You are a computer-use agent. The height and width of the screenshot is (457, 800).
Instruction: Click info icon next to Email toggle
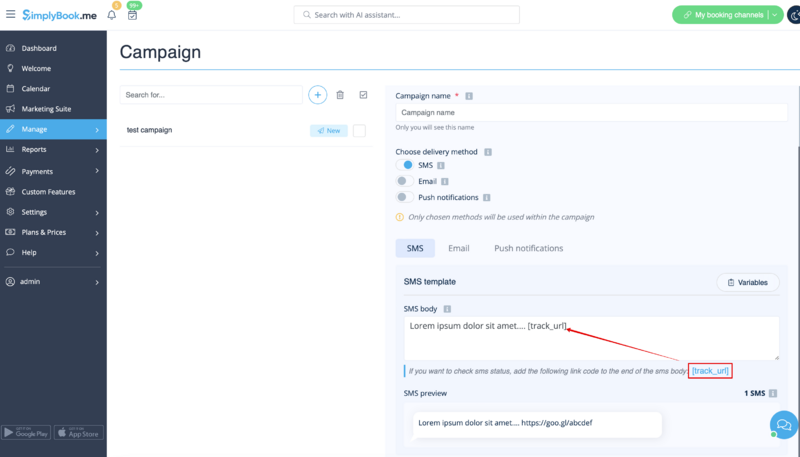coord(445,182)
